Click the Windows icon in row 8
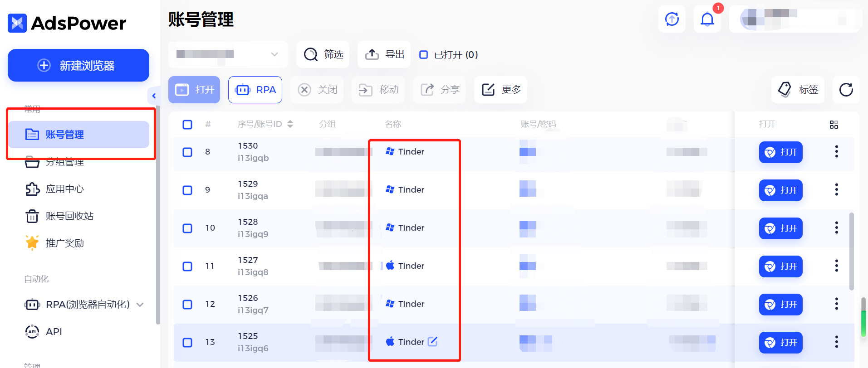The height and width of the screenshot is (368, 868). 390,151
